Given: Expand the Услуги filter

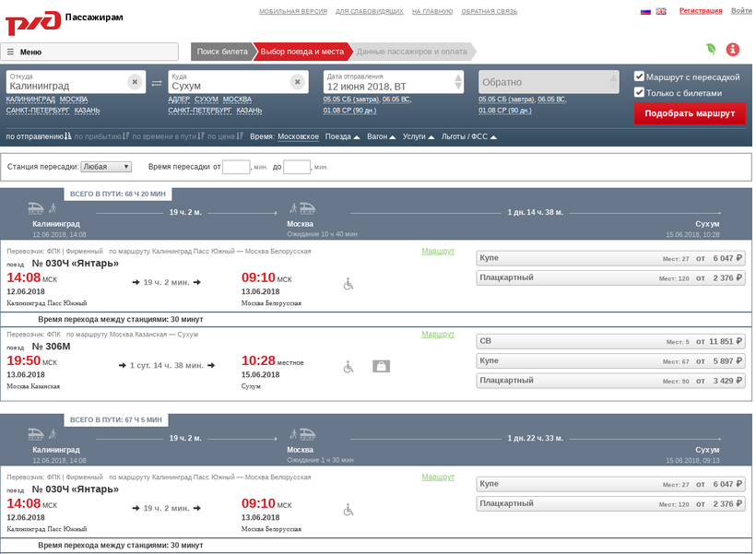Looking at the screenshot, I should click(419, 136).
